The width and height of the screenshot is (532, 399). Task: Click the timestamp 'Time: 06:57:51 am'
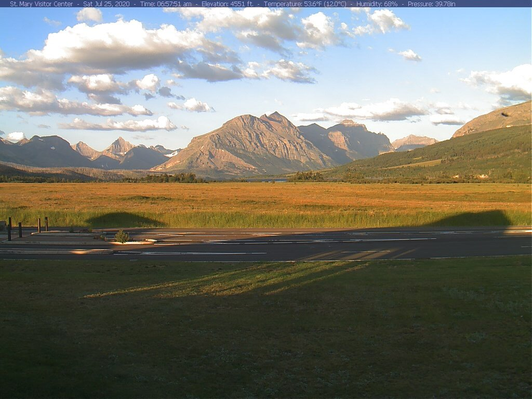click(166, 4)
